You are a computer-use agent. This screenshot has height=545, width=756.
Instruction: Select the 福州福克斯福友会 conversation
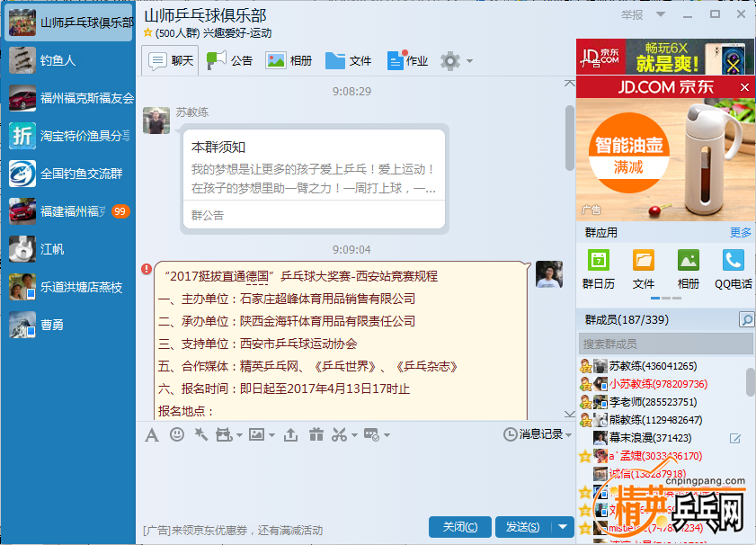pos(68,98)
